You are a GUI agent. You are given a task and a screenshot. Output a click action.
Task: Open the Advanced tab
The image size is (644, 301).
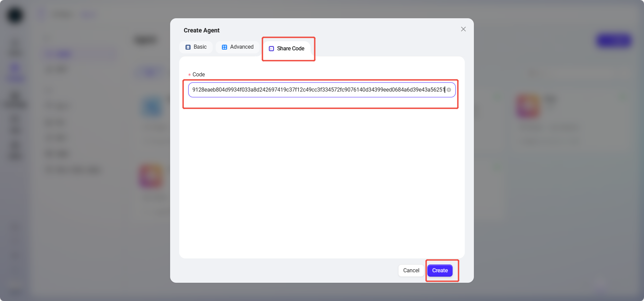pyautogui.click(x=238, y=47)
